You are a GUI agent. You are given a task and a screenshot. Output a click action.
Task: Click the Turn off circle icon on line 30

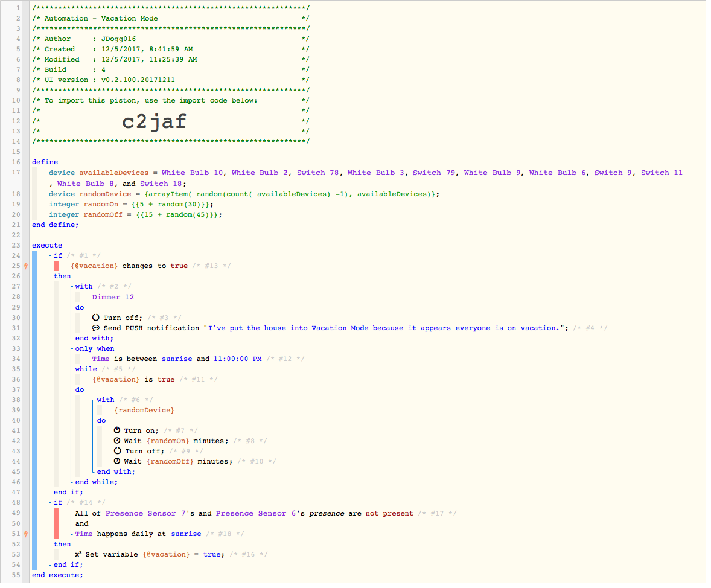(x=96, y=318)
